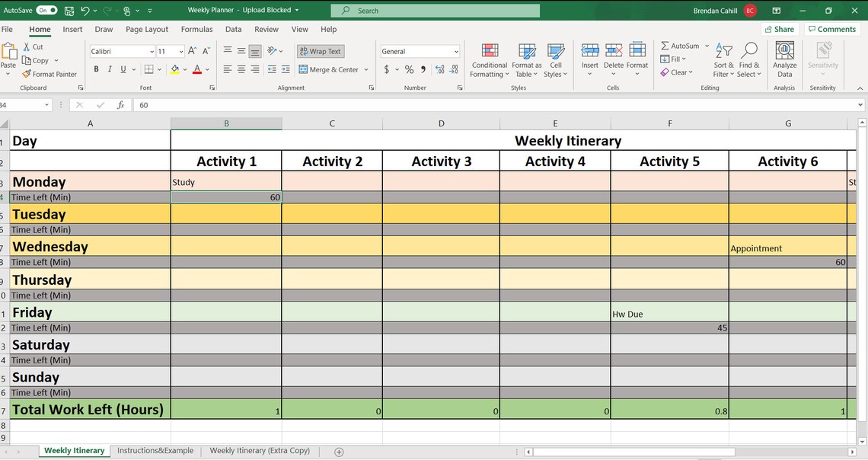Screen dimensions: 868x460
Task: Apply italic formatting
Action: (108, 69)
